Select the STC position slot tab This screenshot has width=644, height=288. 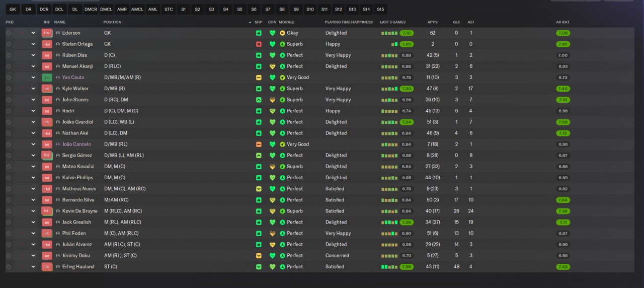pyautogui.click(x=169, y=9)
